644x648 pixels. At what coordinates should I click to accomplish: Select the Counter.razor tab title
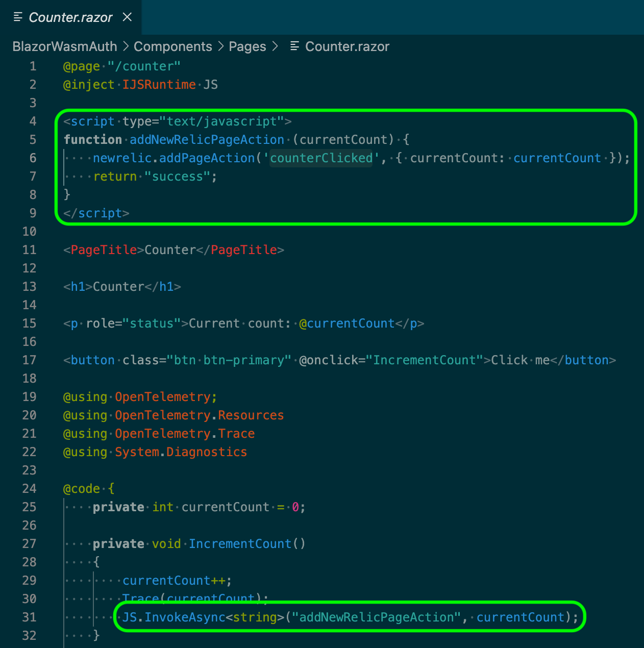70,17
